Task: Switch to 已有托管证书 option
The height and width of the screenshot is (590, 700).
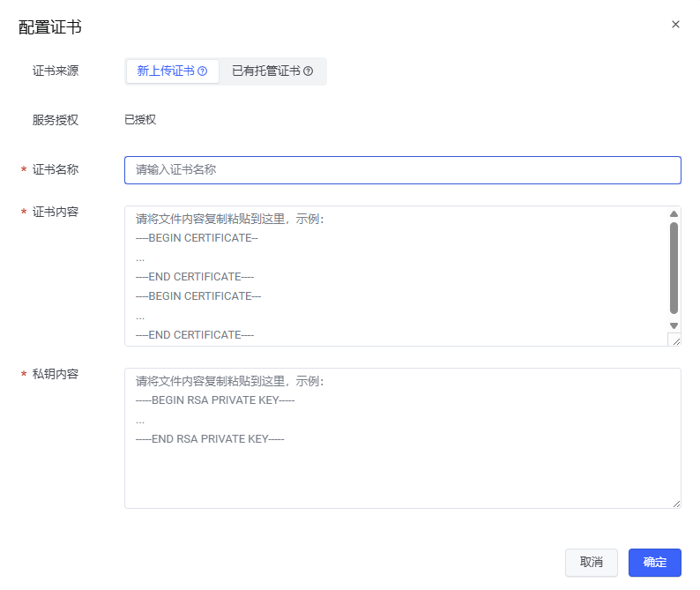Action: 265,71
